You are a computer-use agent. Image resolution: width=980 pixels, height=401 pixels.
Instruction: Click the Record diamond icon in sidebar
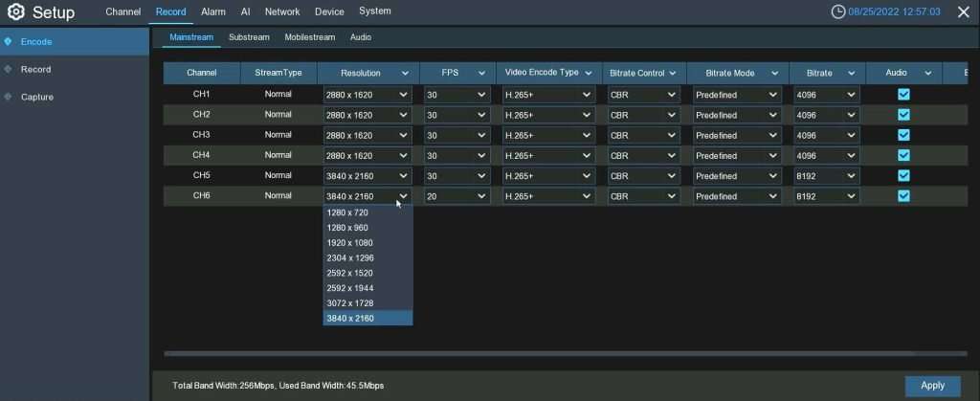8,69
